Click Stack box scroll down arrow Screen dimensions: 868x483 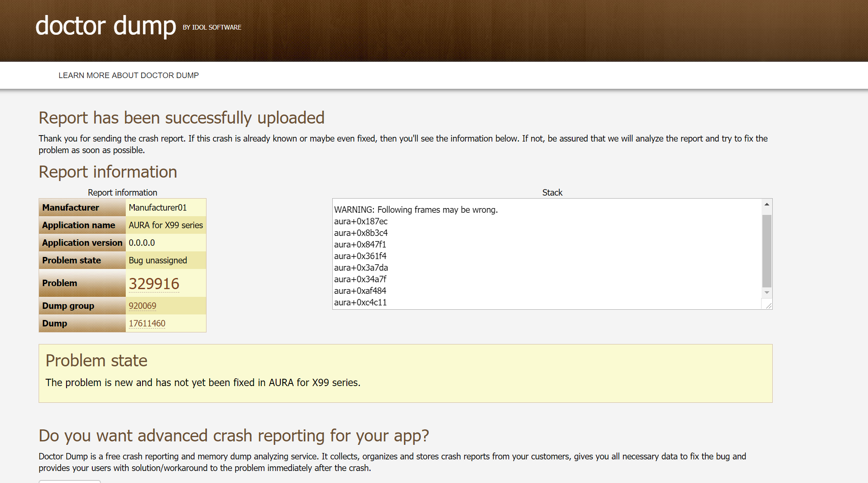(767, 293)
